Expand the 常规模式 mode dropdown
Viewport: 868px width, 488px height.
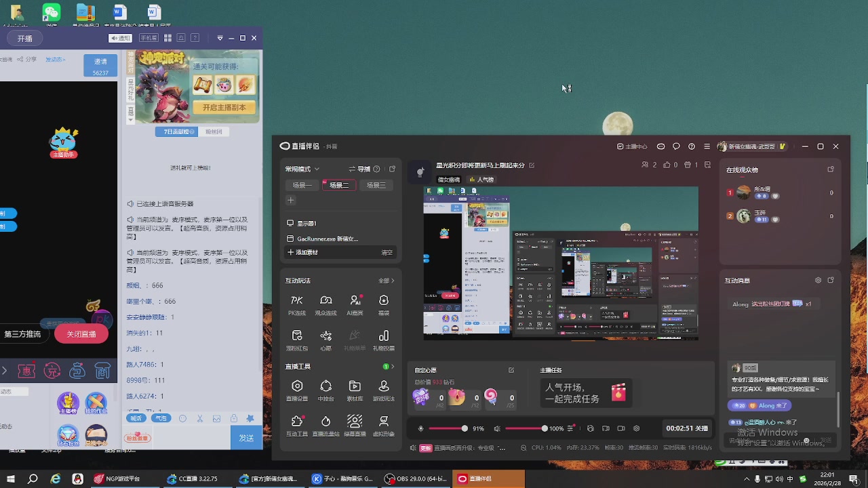pyautogui.click(x=302, y=169)
